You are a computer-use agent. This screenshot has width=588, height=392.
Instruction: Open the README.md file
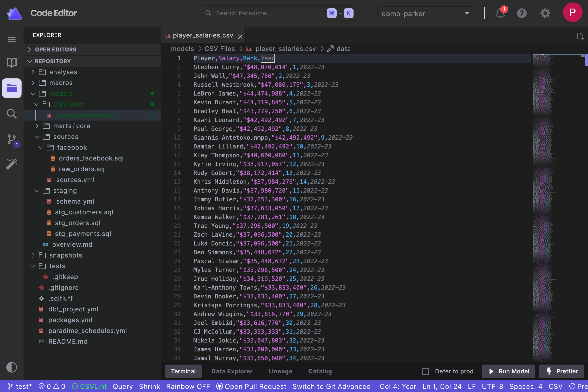(x=68, y=341)
